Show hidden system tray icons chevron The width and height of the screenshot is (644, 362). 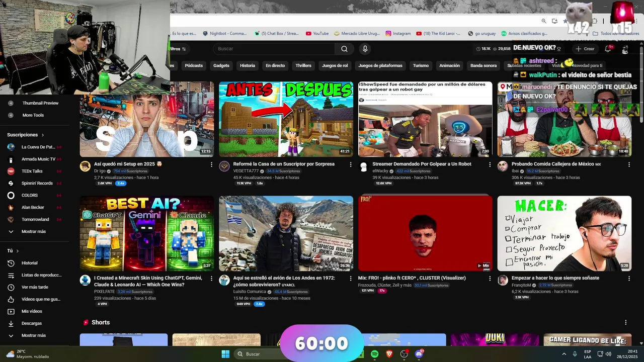pos(563,354)
